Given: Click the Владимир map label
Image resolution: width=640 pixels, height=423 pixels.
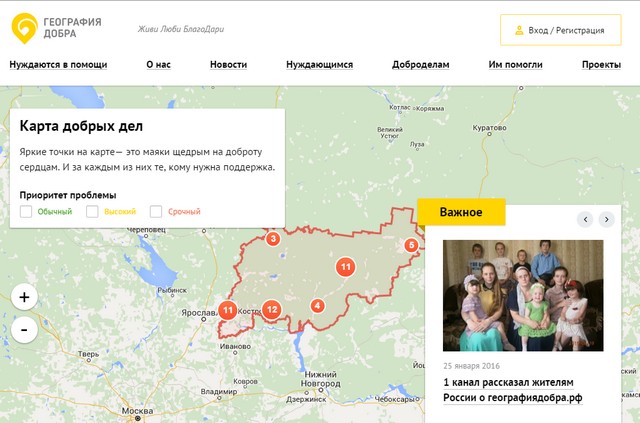Looking at the screenshot, I should coord(219,391).
